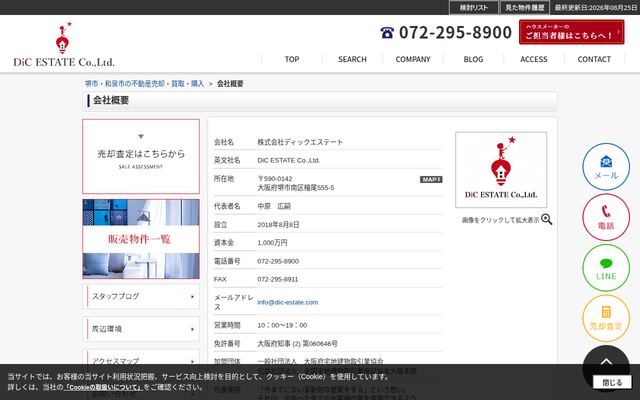Viewport: 640px width, 400px height.
Task: Open the SEARCH menu item
Action: click(x=352, y=59)
